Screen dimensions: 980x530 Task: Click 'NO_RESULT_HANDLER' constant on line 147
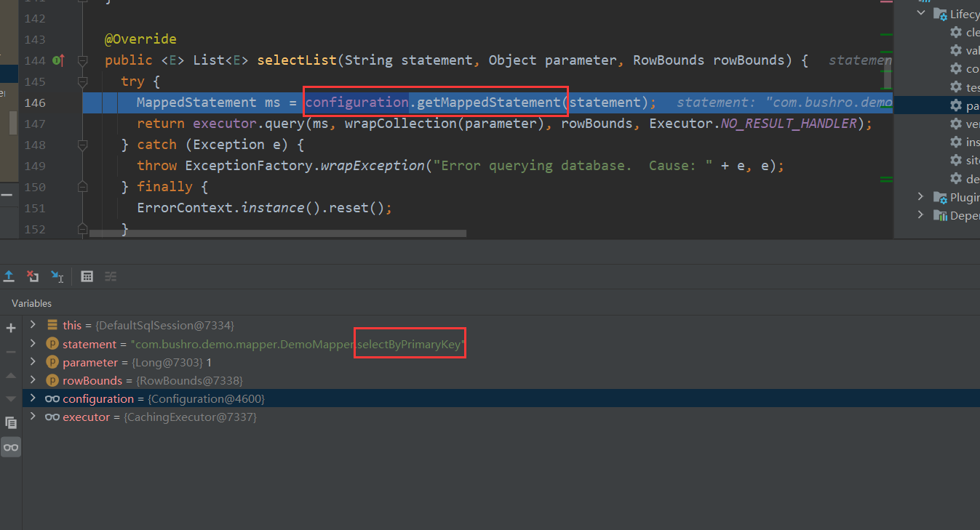789,124
